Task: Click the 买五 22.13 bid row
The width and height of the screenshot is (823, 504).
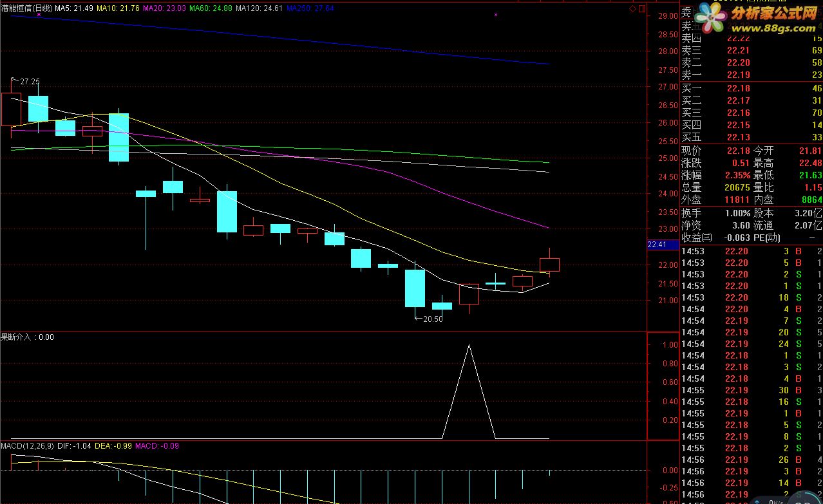Action: [752, 137]
